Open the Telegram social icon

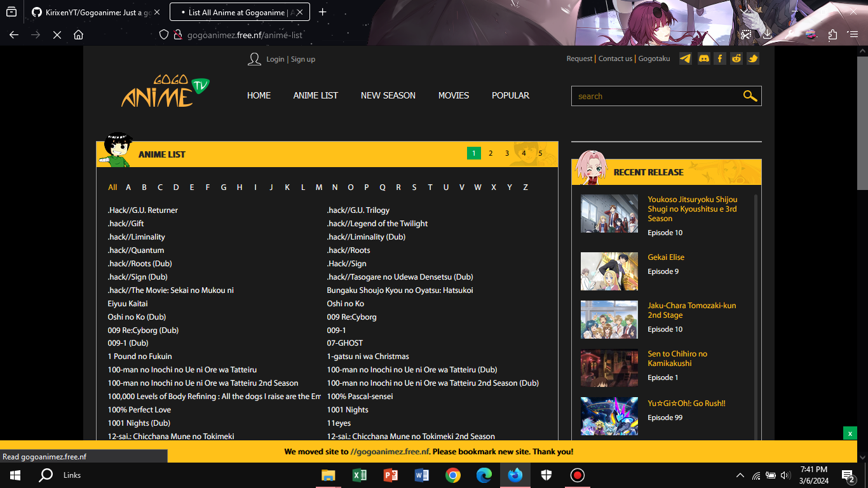(686, 58)
